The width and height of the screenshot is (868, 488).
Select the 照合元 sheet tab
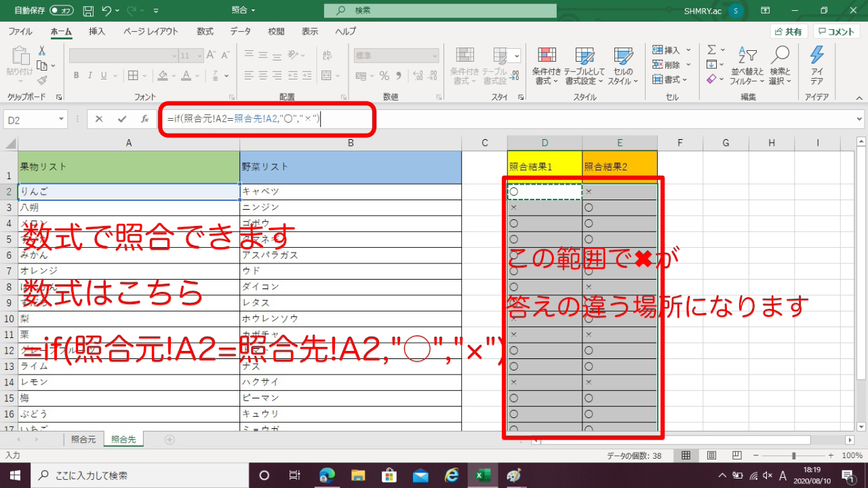tap(83, 439)
